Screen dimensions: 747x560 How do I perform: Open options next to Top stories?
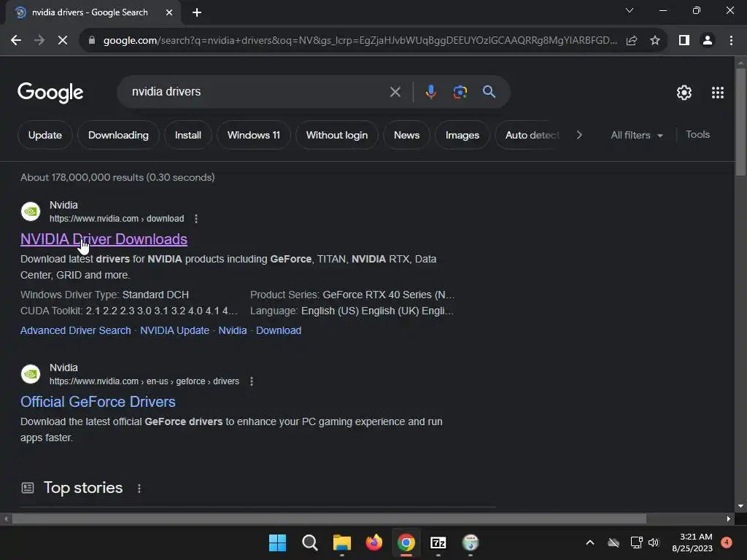139,489
